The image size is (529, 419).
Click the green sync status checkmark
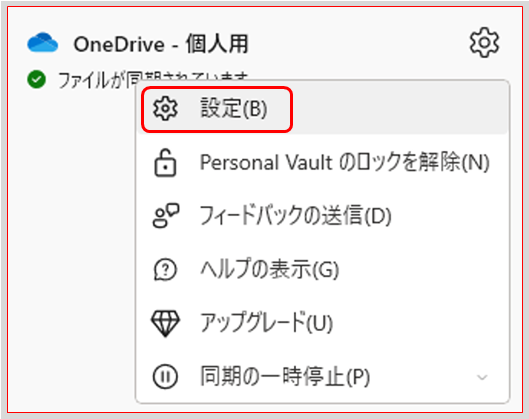(36, 80)
